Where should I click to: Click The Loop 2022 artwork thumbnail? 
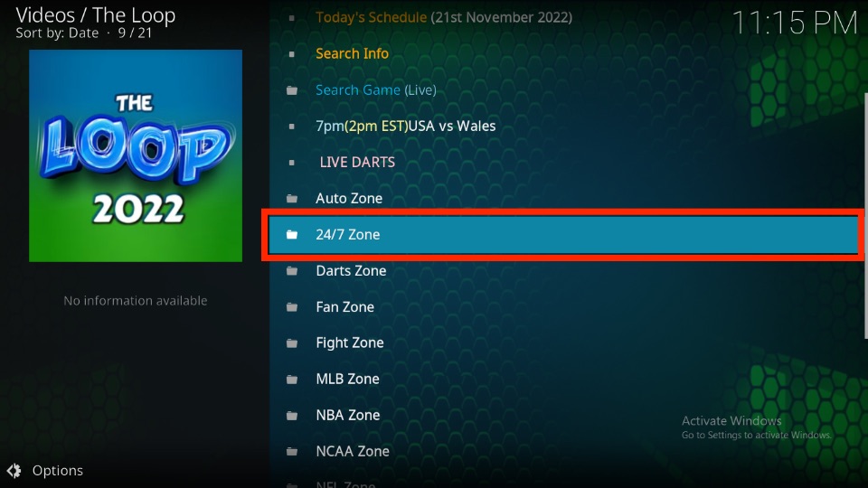pyautogui.click(x=136, y=155)
